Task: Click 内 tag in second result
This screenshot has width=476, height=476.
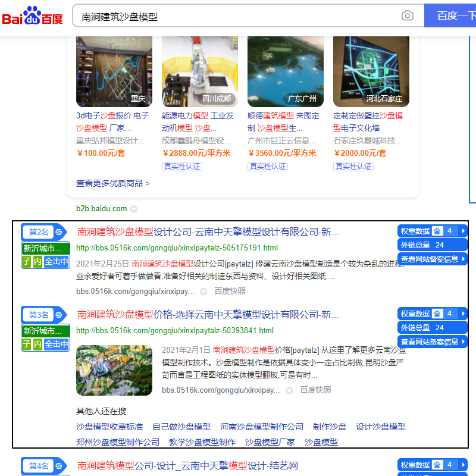Action: point(37,261)
